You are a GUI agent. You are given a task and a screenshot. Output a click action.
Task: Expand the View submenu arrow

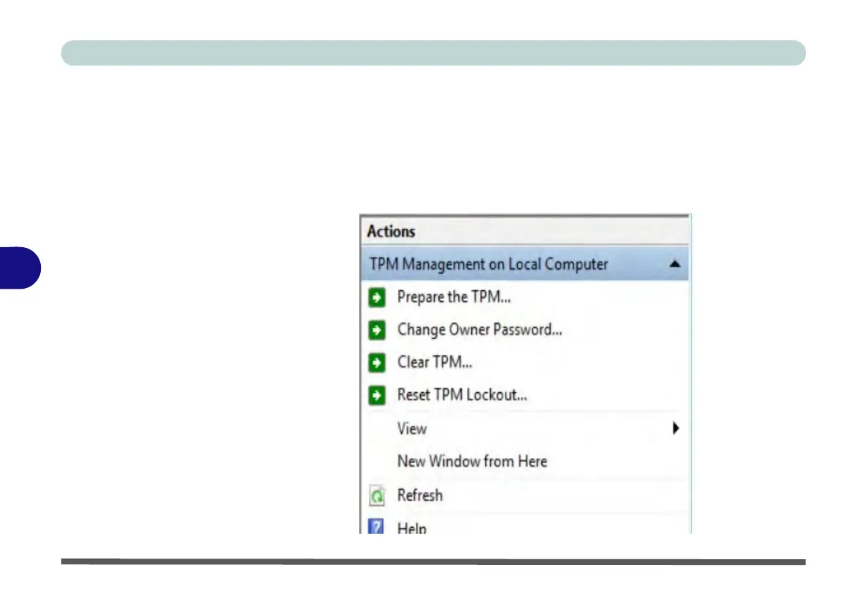[x=675, y=428]
